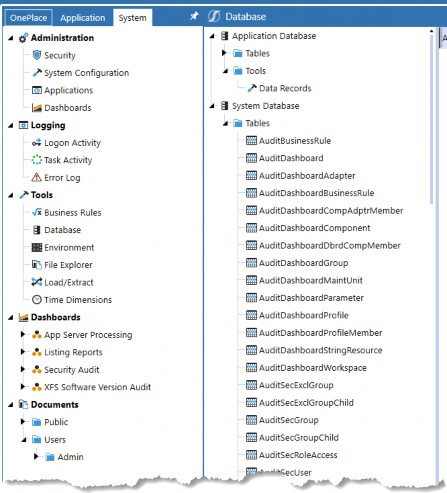
Task: Click the File Explorer icon
Action: coord(37,265)
